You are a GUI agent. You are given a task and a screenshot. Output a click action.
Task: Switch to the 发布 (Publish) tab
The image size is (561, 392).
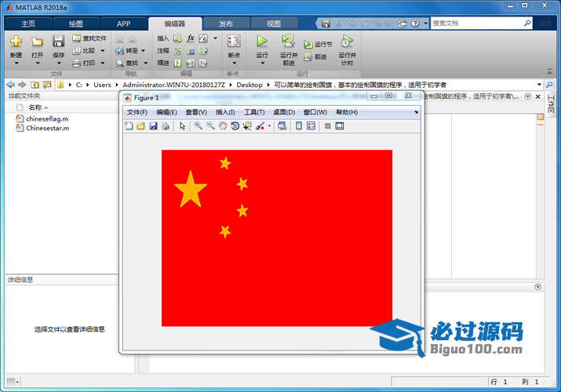tap(226, 24)
